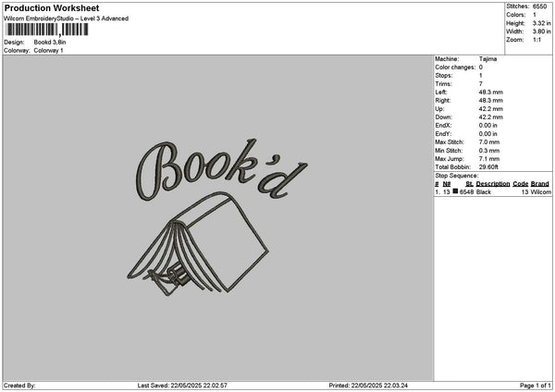The image size is (555, 392).
Task: Click the 'Code' column header
Action: pyautogui.click(x=520, y=184)
